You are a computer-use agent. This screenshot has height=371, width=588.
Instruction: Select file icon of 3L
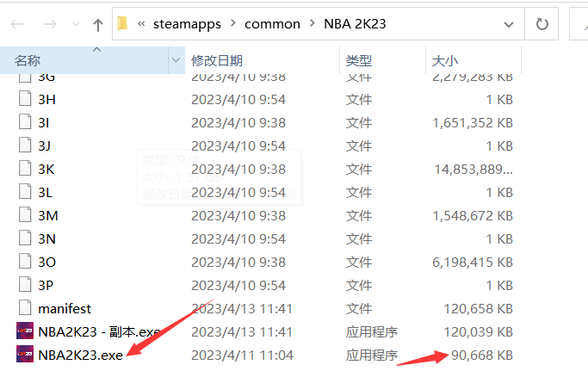click(x=25, y=192)
